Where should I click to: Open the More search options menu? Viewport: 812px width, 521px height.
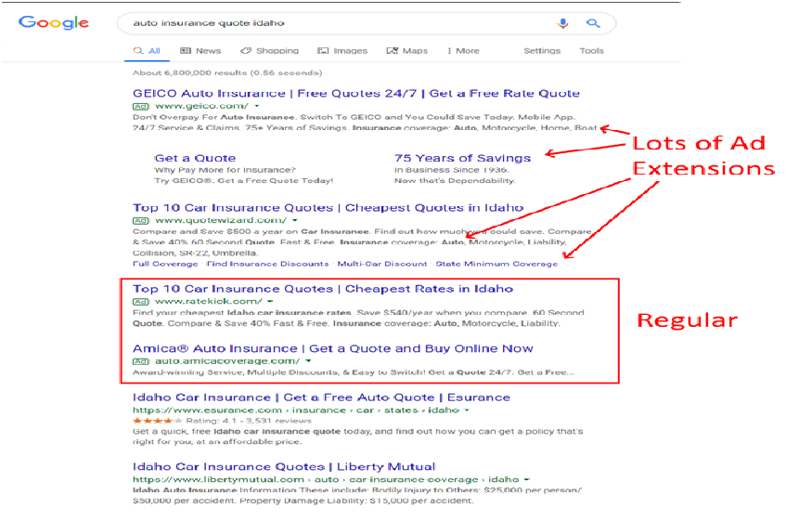463,51
